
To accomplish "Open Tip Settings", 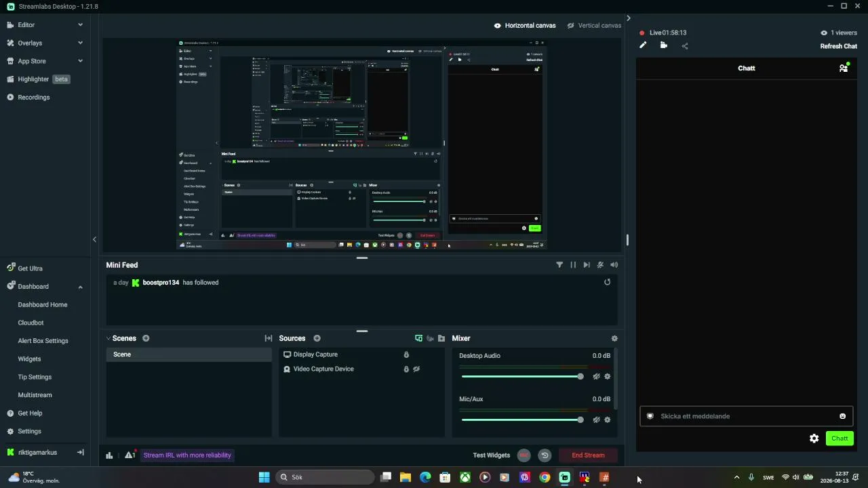I will click(x=35, y=377).
